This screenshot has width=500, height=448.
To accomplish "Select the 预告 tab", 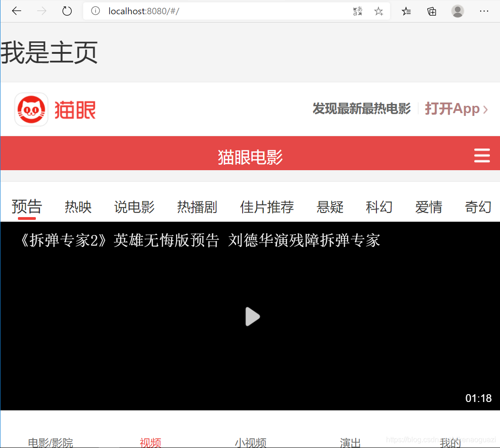I will click(x=27, y=206).
